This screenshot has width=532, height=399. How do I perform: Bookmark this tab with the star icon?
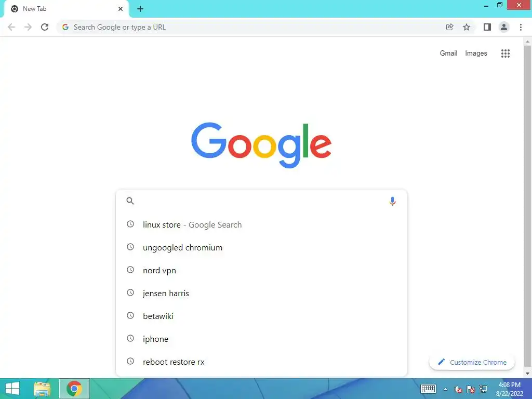[x=467, y=27]
